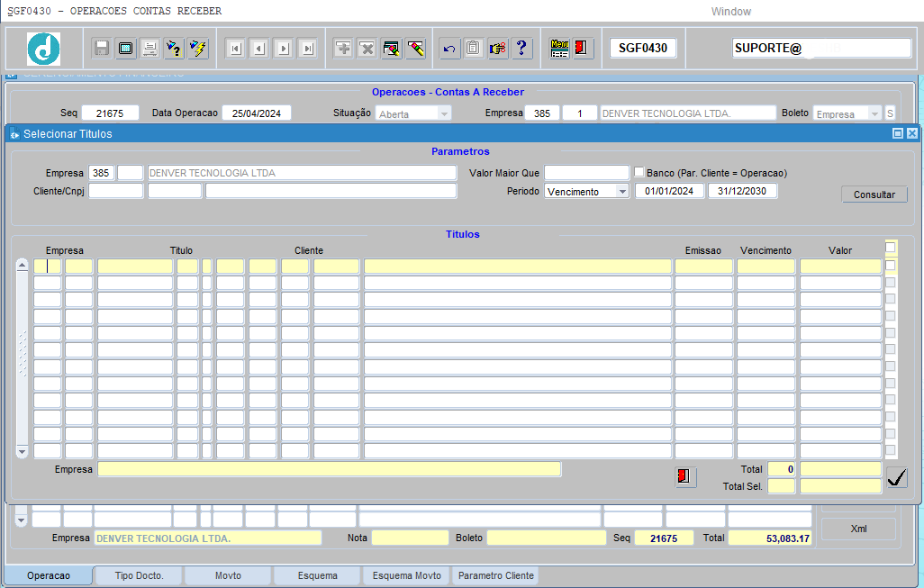Click Titulos list scroll down arrow
Screen dimensions: 924x588
click(22, 452)
